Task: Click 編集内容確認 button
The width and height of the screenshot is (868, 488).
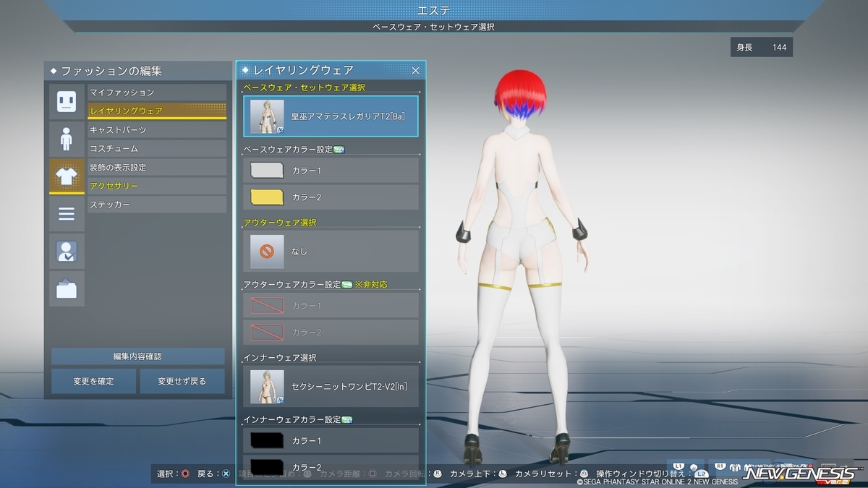Action: tap(137, 356)
